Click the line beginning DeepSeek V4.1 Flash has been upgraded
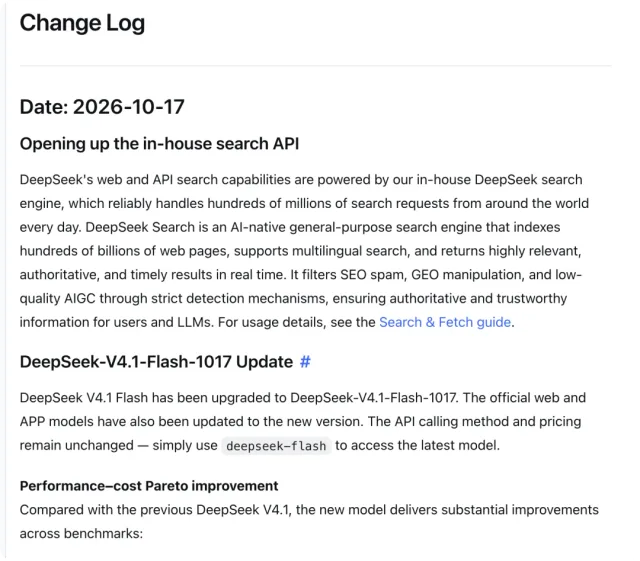The width and height of the screenshot is (640, 561). tap(302, 398)
